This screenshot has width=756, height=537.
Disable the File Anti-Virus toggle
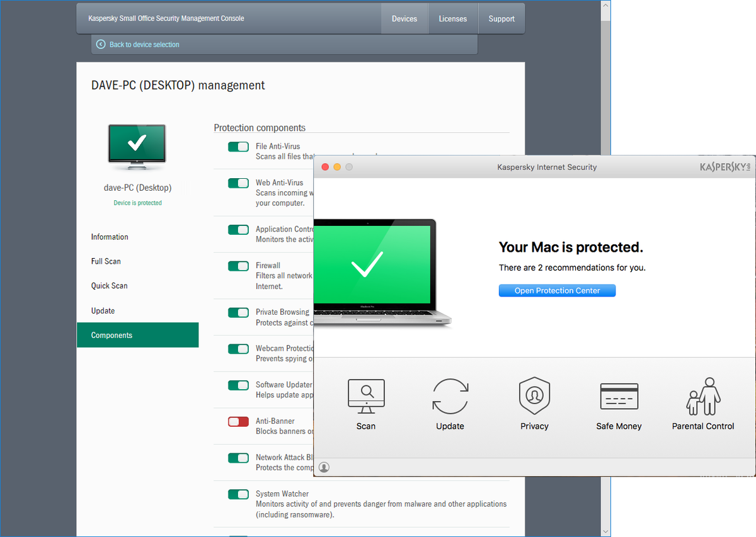pos(238,147)
